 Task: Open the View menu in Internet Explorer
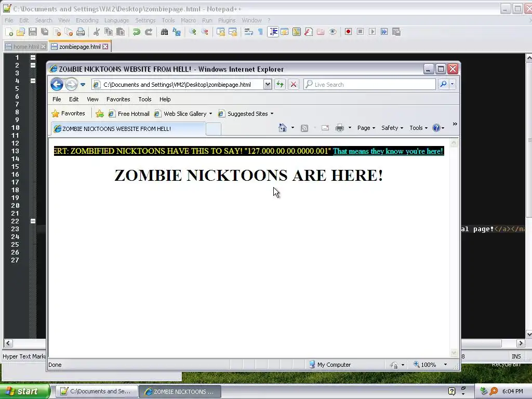[92, 99]
